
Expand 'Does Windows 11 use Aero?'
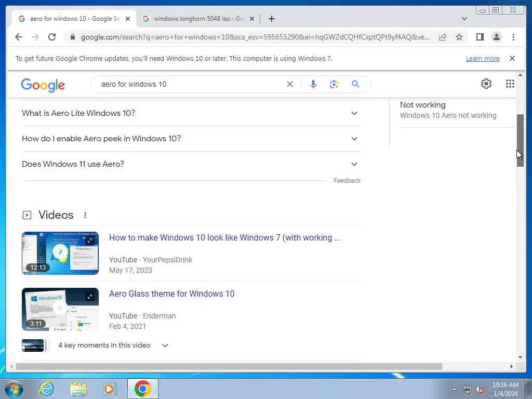(x=191, y=164)
